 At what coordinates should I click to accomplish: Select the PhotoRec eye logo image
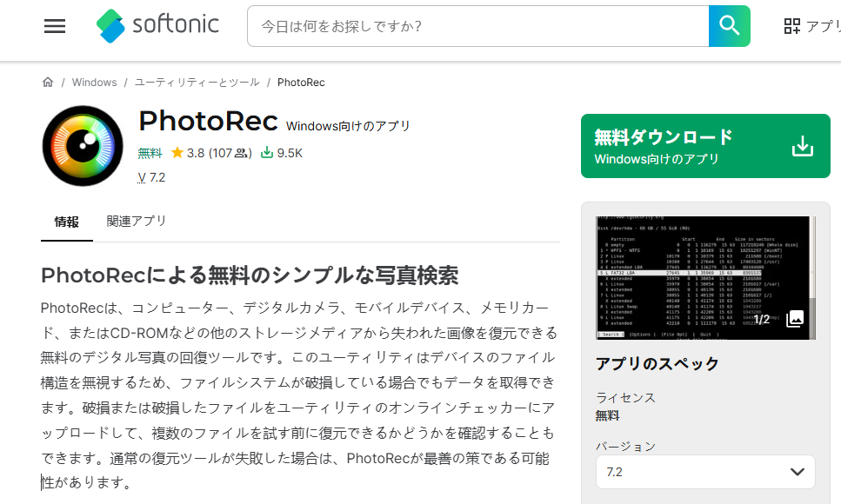tap(83, 145)
